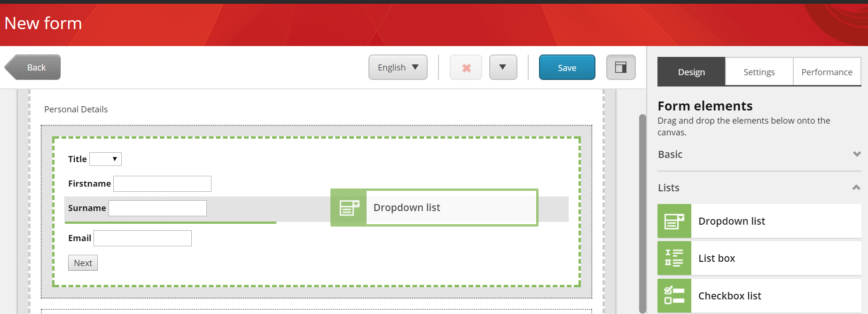Open the Title dropdown field
The image size is (868, 314).
coord(105,159)
